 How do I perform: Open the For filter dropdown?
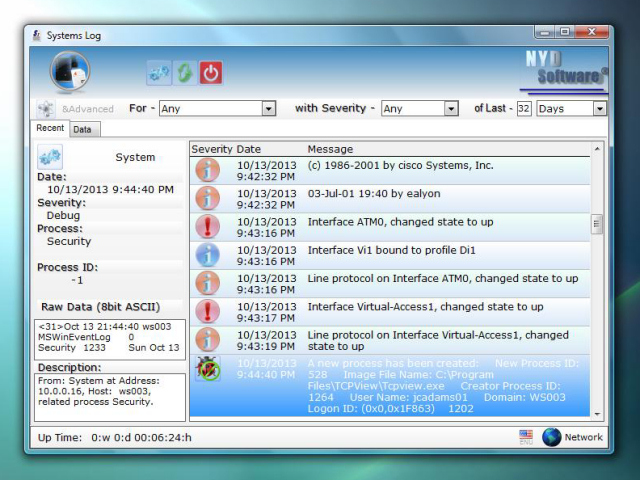[268, 109]
